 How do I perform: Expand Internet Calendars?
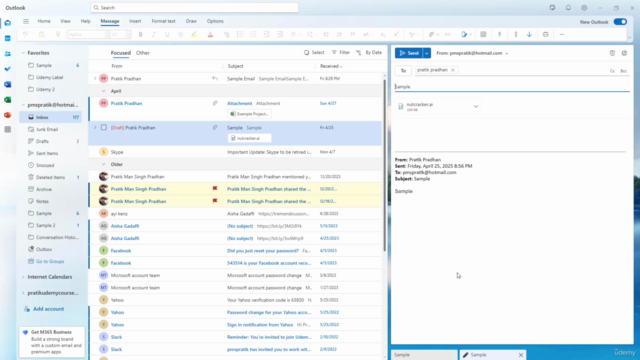(x=23, y=277)
